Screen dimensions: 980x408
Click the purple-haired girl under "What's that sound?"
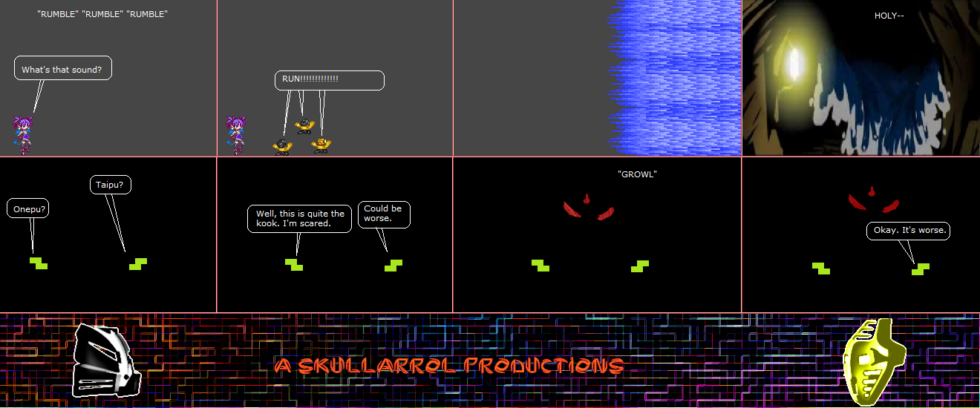22,135
